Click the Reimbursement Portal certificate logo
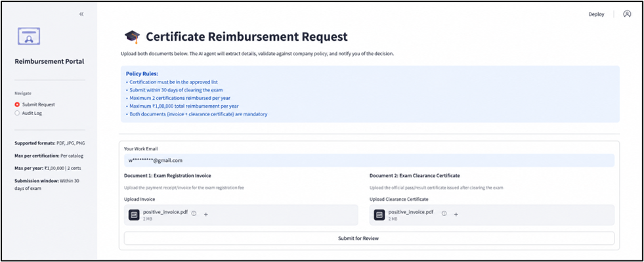 tap(29, 37)
